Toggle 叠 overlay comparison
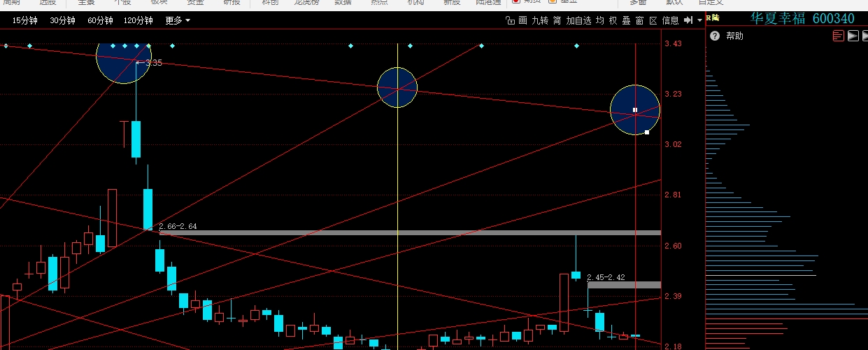Viewport: 868px width, 350px height. pos(626,20)
